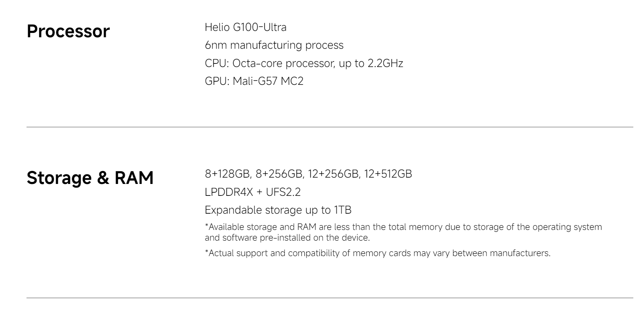This screenshot has height=312, width=644.
Task: Click the "8+128GB" storage configuration
Action: point(227,174)
